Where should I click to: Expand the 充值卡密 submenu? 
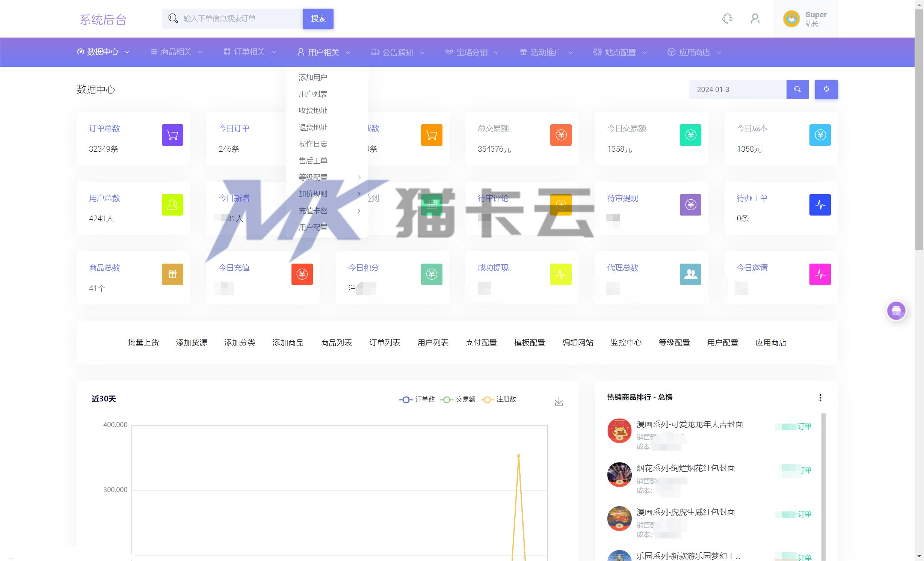pyautogui.click(x=327, y=211)
